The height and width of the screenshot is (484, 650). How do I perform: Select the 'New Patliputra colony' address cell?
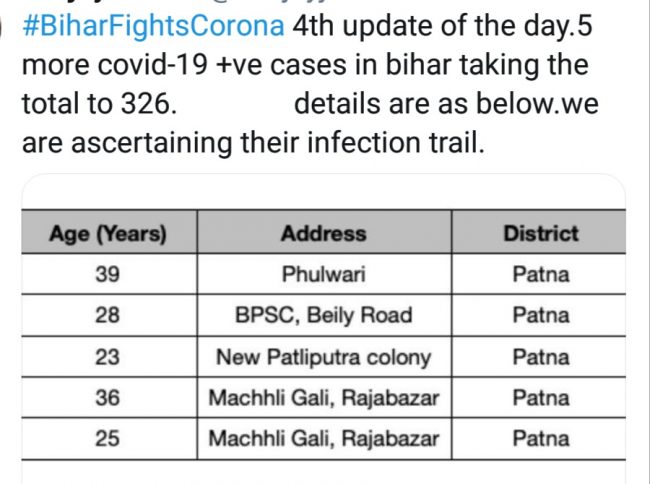pyautogui.click(x=323, y=357)
